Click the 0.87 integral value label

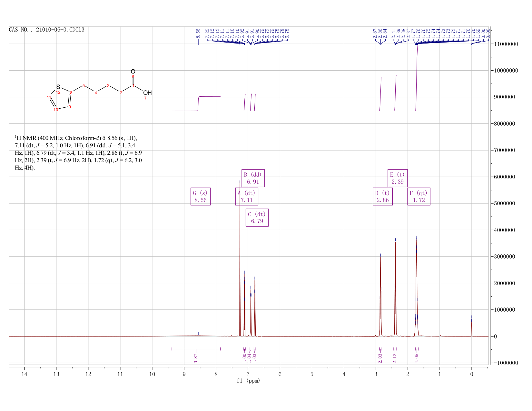tap(196, 357)
